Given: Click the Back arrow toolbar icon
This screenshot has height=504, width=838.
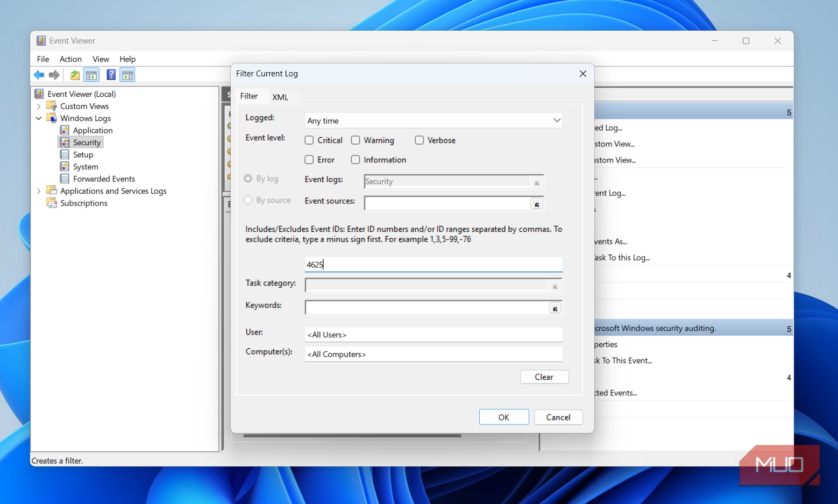Looking at the screenshot, I should point(39,75).
